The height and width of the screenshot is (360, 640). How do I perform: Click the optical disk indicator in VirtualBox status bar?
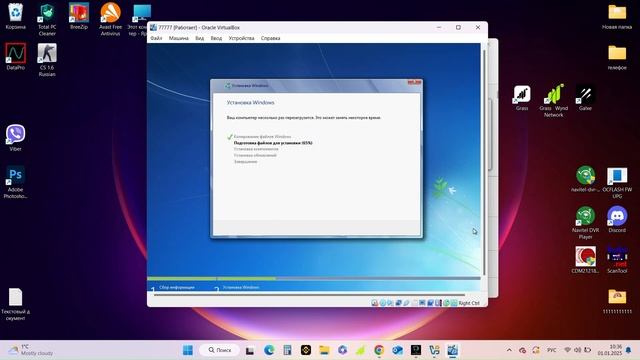coord(382,303)
